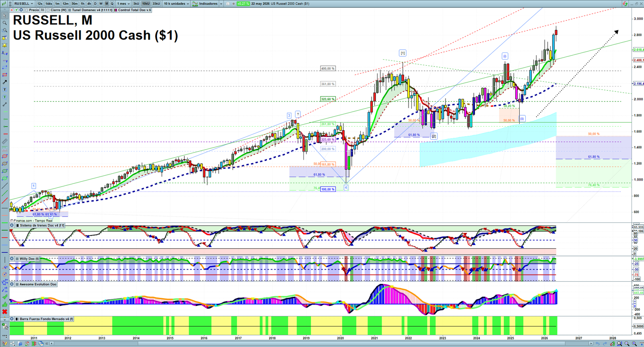The height and width of the screenshot is (347, 644).
Task: Toggle the Control Total Doc v.6 indicator
Action: click(x=116, y=10)
